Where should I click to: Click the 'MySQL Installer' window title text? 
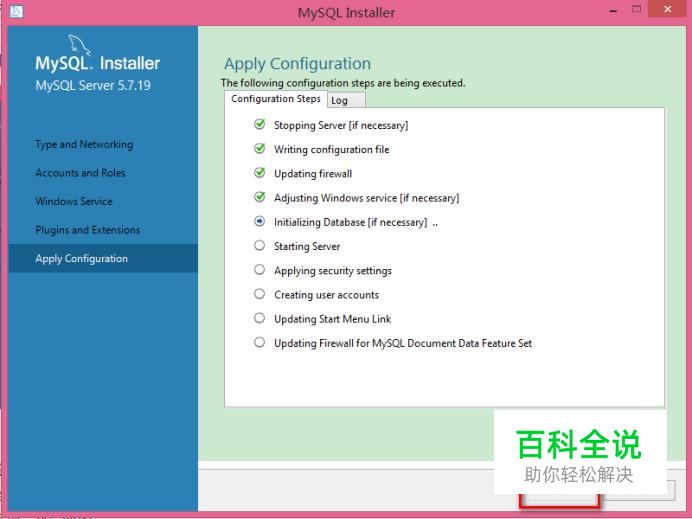346,12
